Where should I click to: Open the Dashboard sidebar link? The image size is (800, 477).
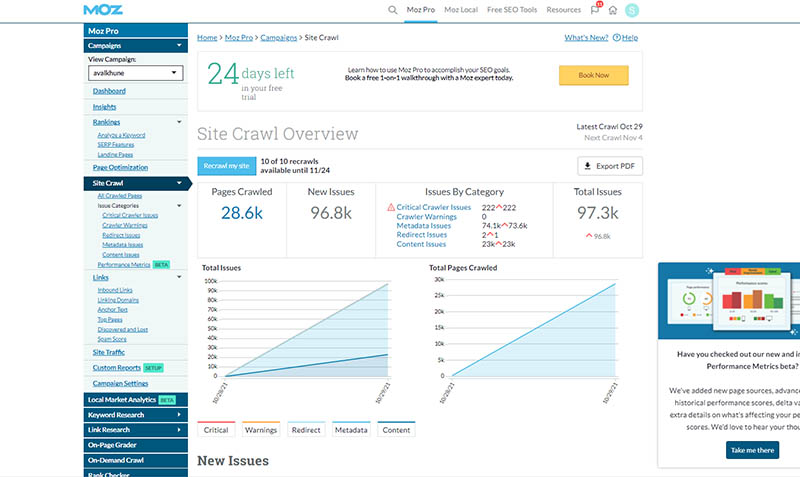click(x=109, y=91)
